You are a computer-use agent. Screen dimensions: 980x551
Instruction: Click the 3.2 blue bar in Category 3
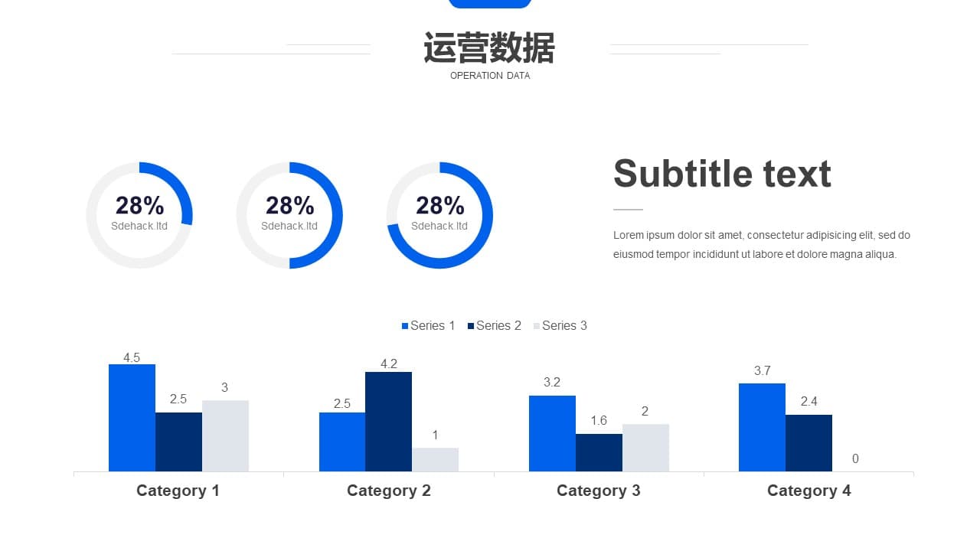click(x=552, y=433)
